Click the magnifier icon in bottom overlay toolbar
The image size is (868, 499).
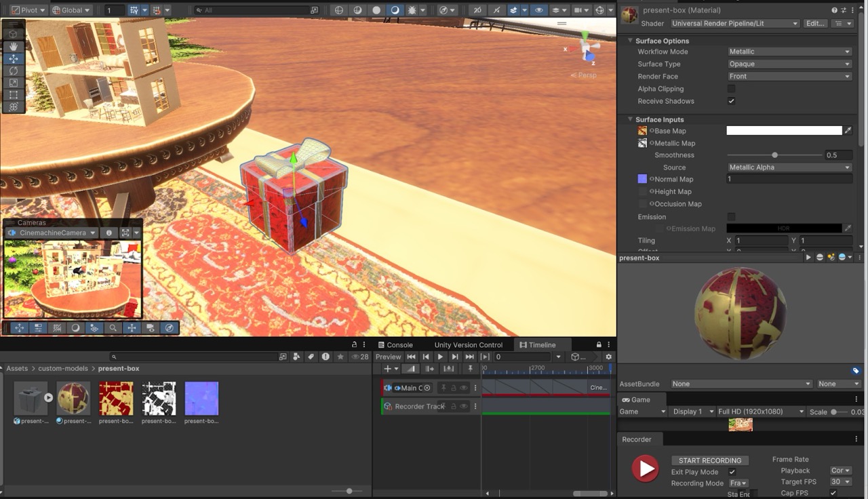[113, 327]
